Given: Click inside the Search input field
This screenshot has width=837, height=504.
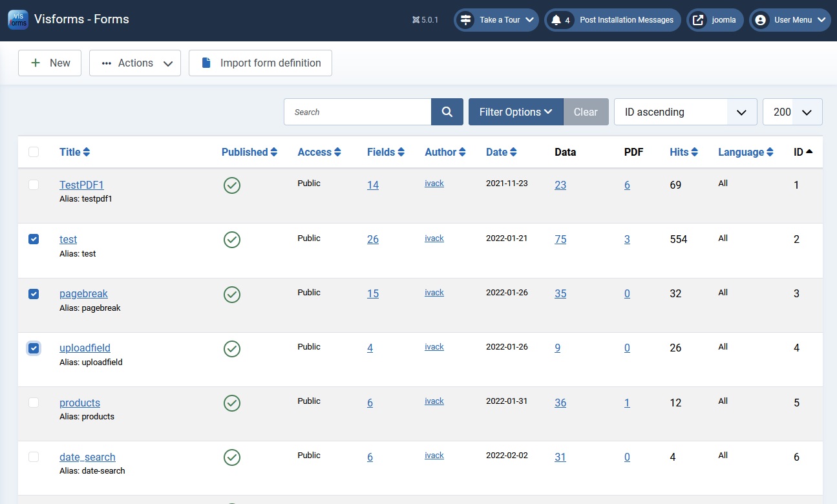Looking at the screenshot, I should [357, 112].
